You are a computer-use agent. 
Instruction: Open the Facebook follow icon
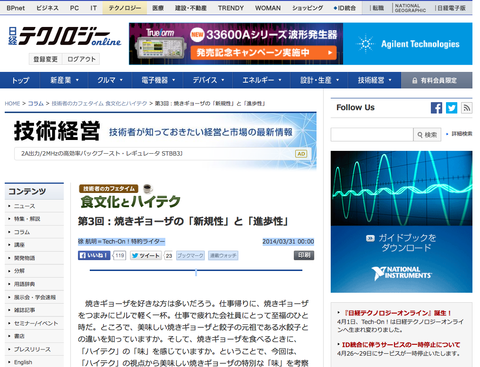(436, 108)
